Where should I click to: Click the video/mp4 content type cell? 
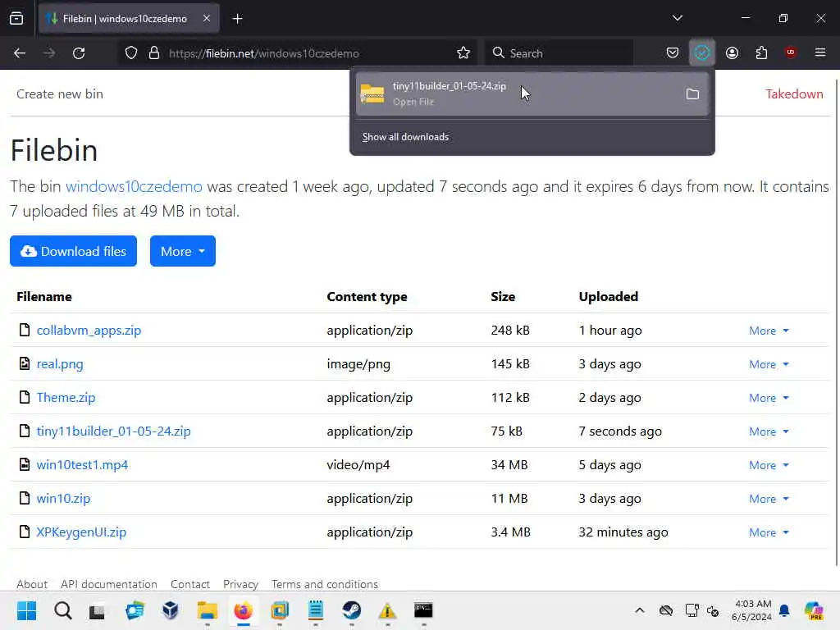tap(358, 465)
